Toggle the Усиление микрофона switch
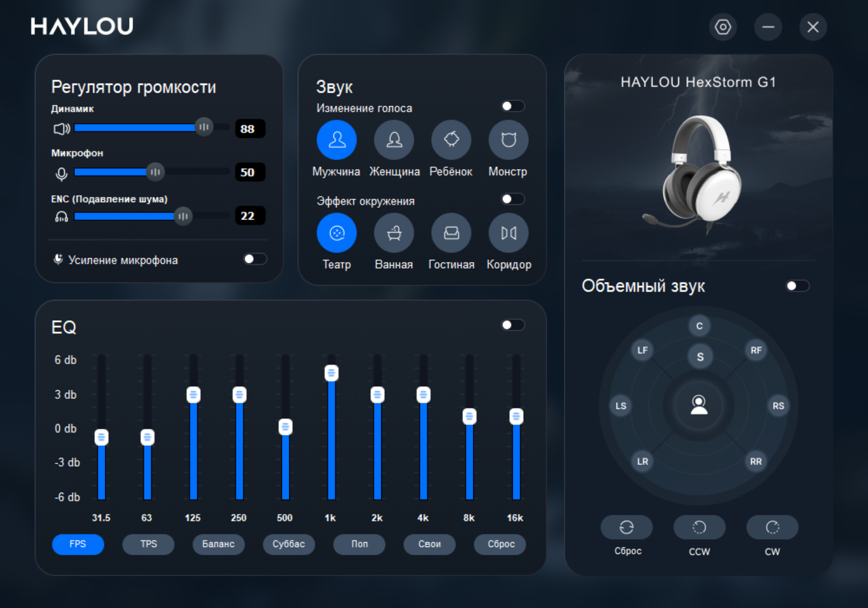Viewport: 868px width, 608px height. click(255, 259)
